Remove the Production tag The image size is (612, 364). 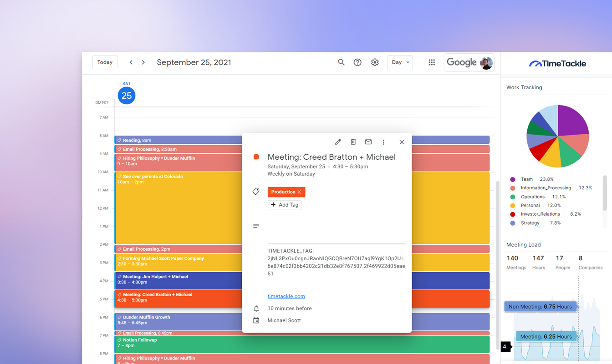tap(299, 192)
